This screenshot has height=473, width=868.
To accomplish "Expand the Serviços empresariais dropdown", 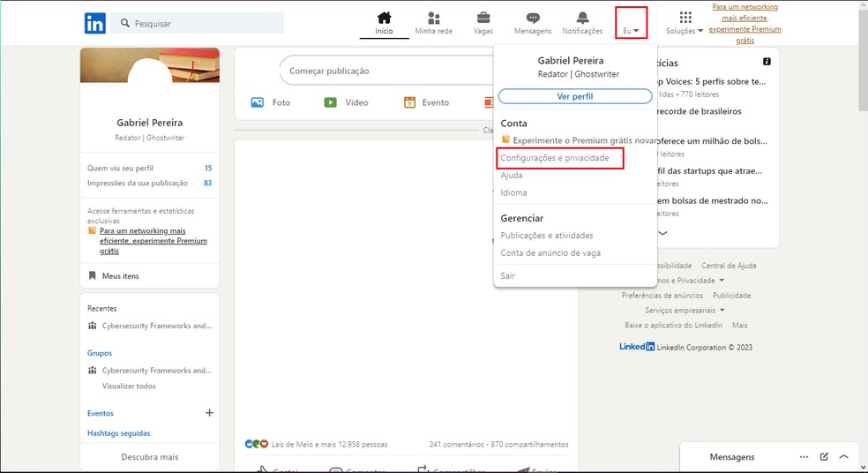I will point(722,310).
